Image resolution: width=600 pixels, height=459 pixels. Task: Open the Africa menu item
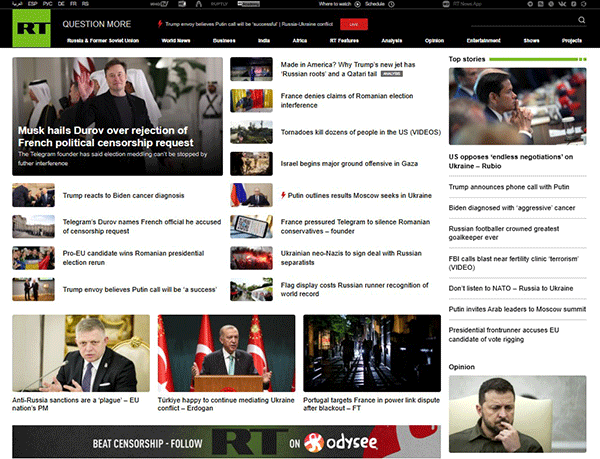300,41
